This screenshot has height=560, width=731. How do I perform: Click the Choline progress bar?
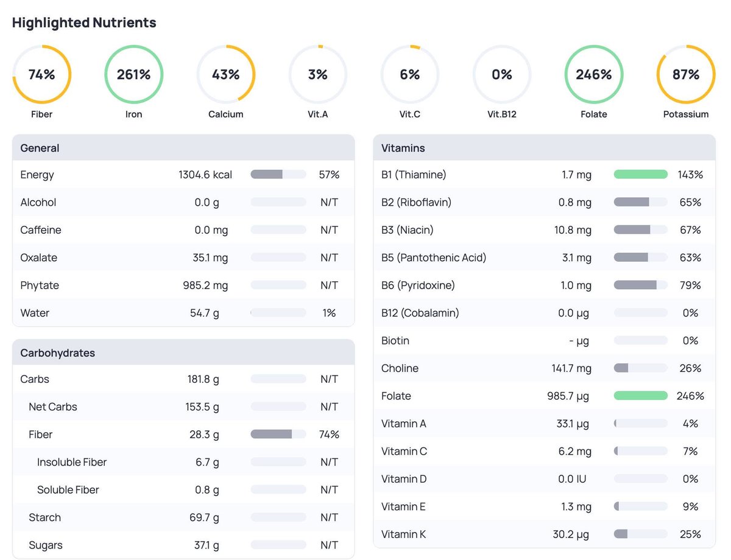tap(641, 368)
